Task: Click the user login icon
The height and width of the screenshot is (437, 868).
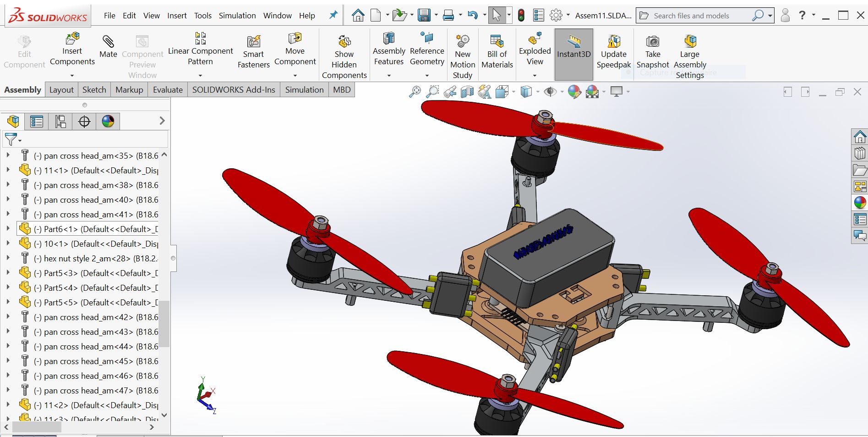Action: 785,16
